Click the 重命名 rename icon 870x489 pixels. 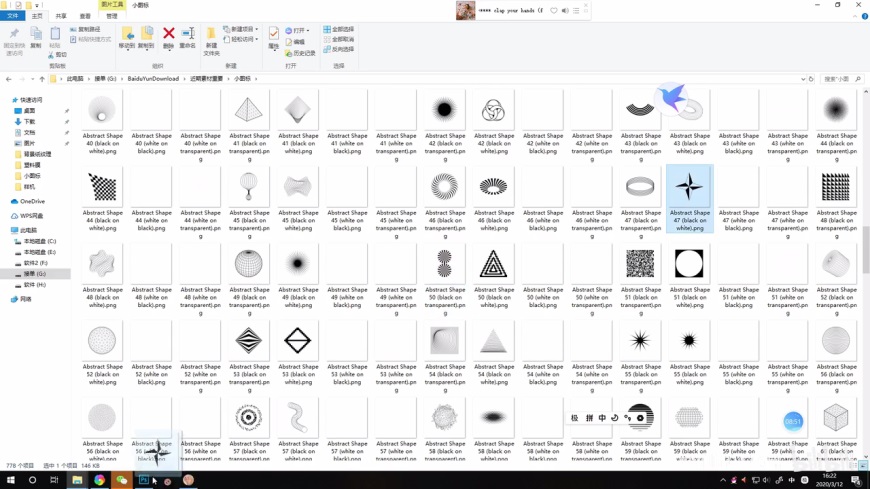pos(188,33)
